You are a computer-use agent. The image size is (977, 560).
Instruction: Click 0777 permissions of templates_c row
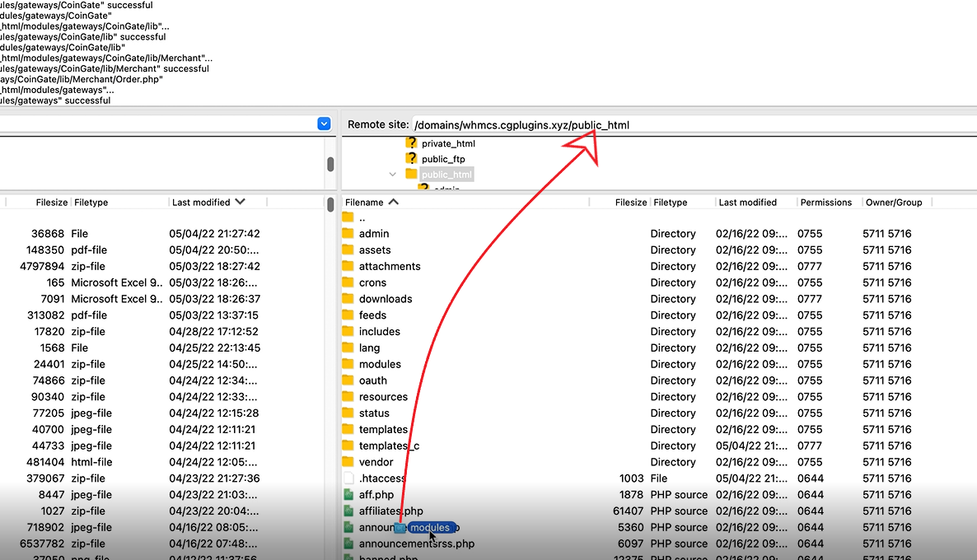[x=810, y=446]
